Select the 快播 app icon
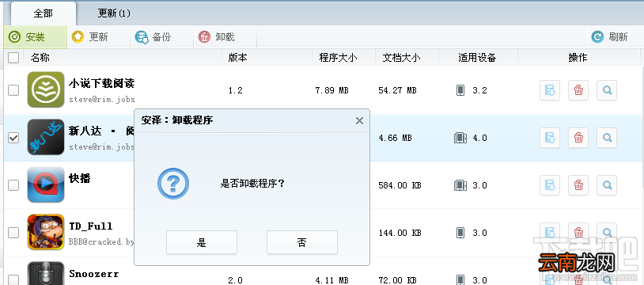Image resolution: width=644 pixels, height=285 pixels. pos(46,184)
